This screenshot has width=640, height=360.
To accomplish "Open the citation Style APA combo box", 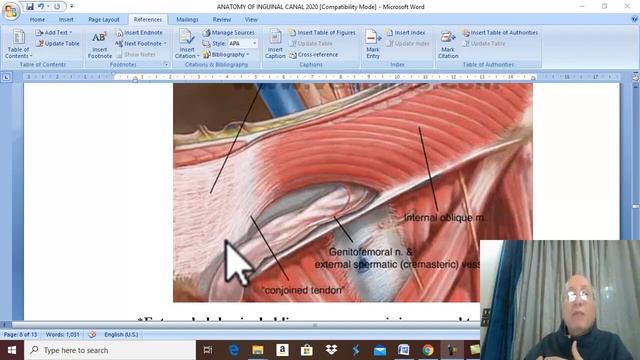I will click(242, 43).
